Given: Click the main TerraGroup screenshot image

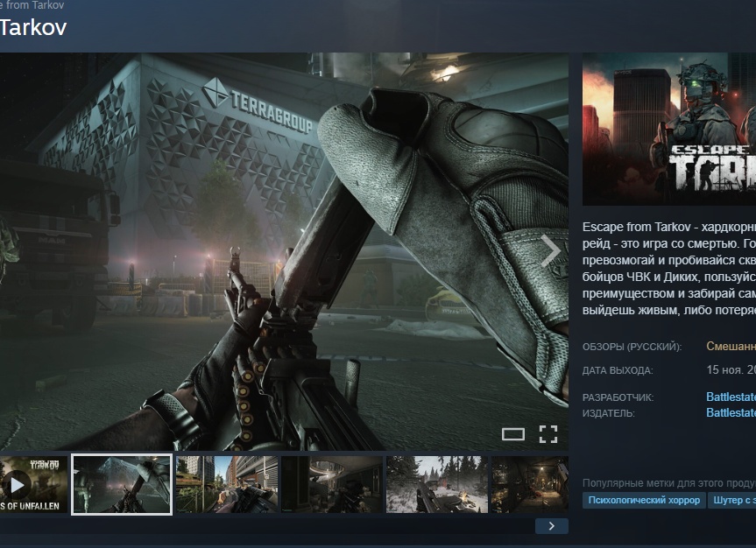Looking at the screenshot, I should pyautogui.click(x=284, y=251).
